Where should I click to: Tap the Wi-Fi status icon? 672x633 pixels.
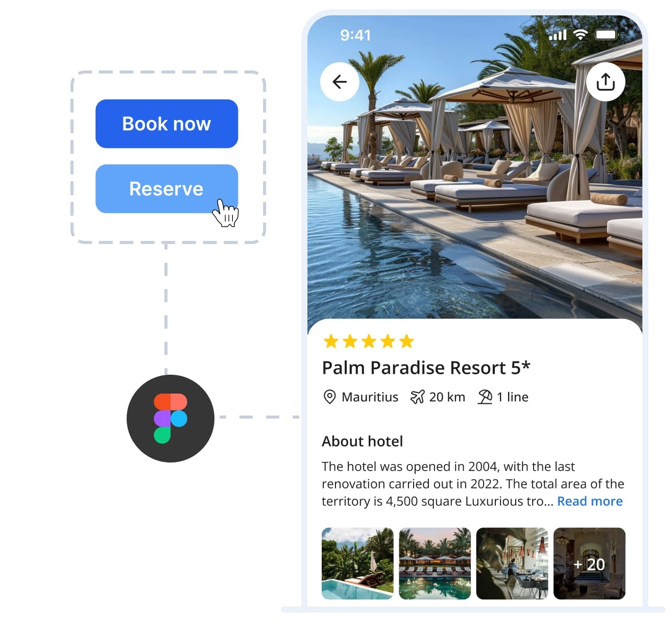581,35
